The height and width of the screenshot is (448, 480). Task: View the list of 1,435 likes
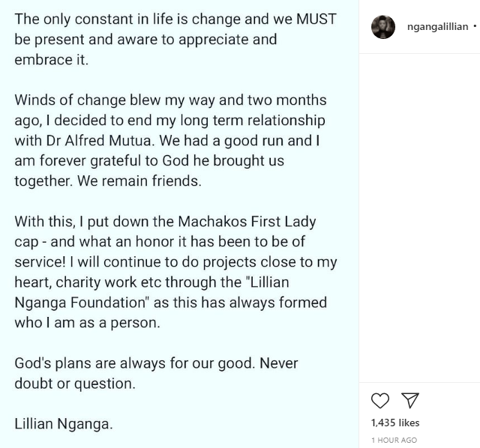coord(395,423)
